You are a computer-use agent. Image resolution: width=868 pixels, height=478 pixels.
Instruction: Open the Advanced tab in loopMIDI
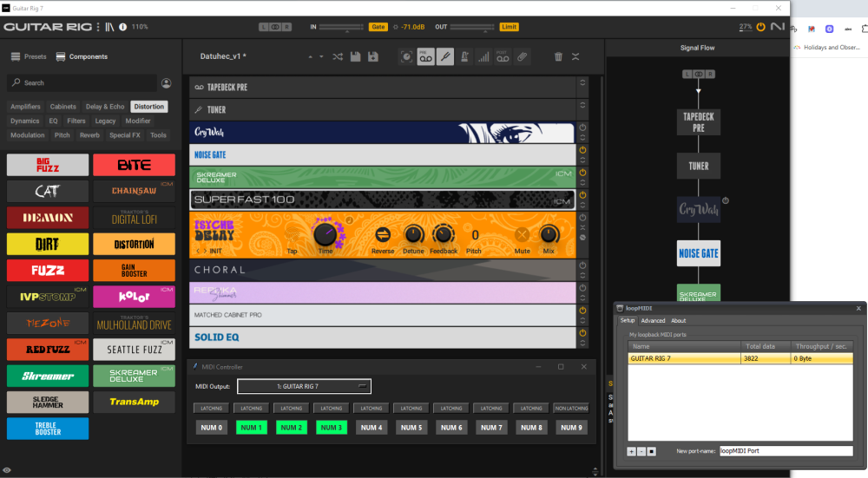(x=653, y=321)
